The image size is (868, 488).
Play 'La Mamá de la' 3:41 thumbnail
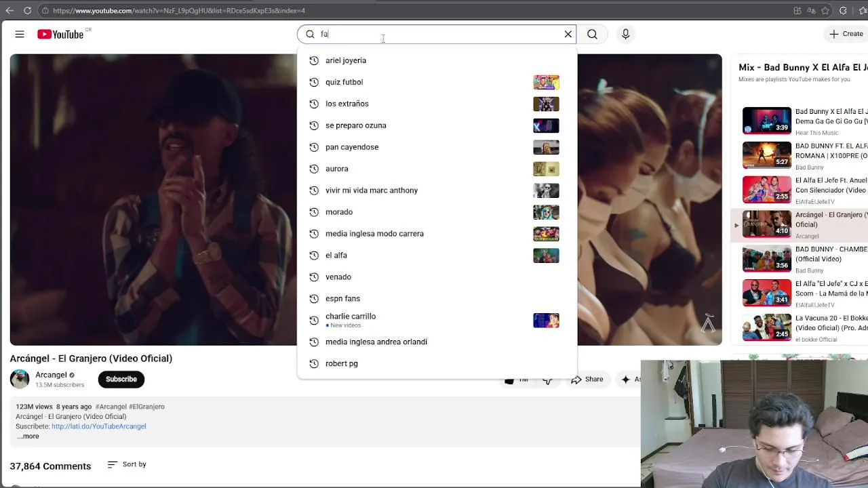(x=766, y=293)
